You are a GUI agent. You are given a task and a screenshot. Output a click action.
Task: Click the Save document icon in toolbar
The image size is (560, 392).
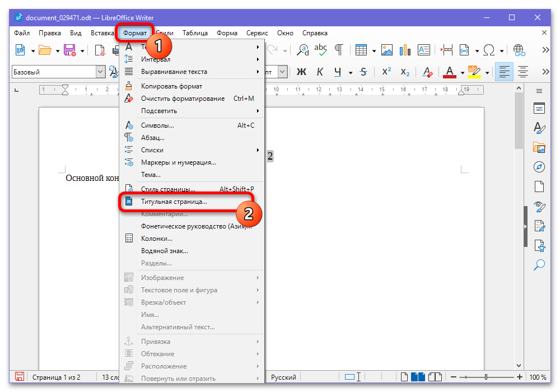coord(69,50)
